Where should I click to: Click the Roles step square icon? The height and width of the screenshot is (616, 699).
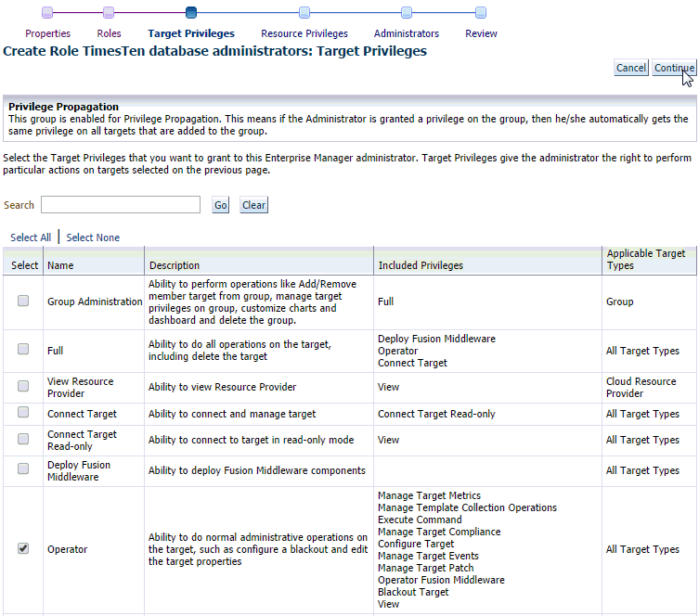coord(109,13)
